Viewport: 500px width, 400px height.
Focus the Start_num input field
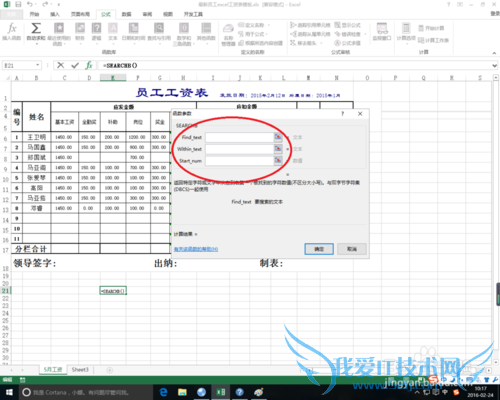[239, 161]
